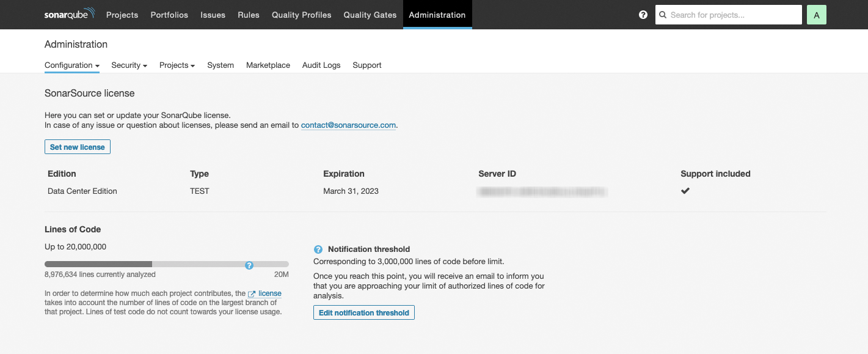Viewport: 868px width, 354px height.
Task: Expand the Security menu
Action: pyautogui.click(x=129, y=65)
